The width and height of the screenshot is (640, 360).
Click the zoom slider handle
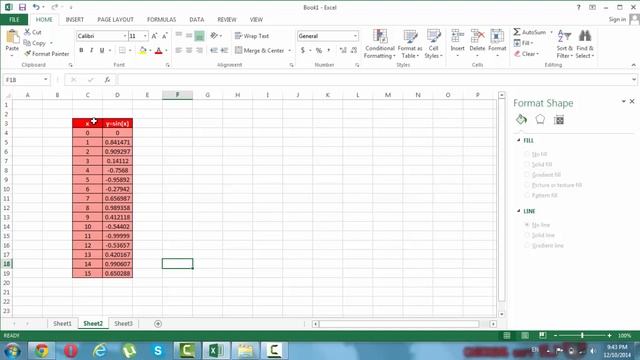pos(582,335)
